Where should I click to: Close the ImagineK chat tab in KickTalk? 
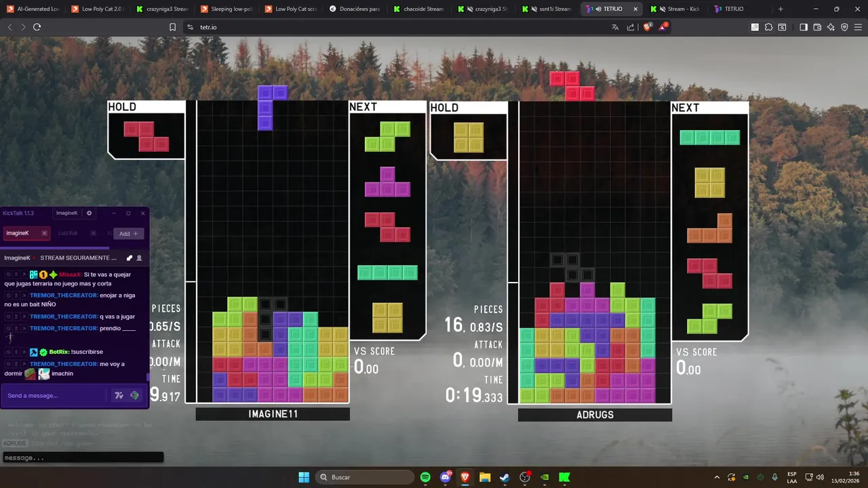coord(44,233)
